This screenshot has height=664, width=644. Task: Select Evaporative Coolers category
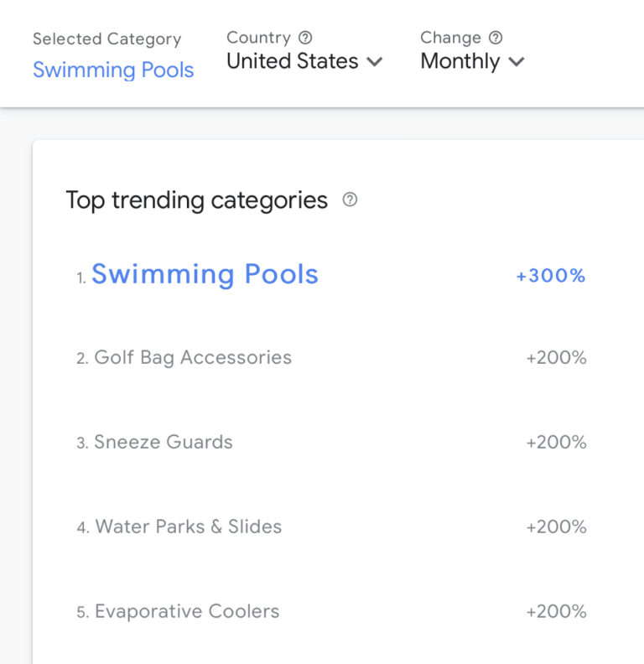187,612
